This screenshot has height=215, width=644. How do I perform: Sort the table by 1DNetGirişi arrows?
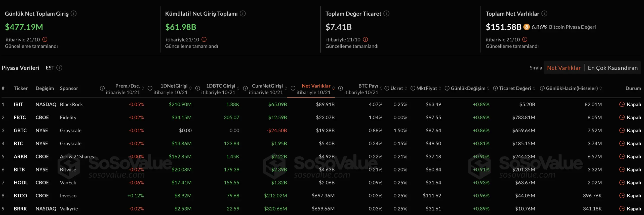point(190,88)
